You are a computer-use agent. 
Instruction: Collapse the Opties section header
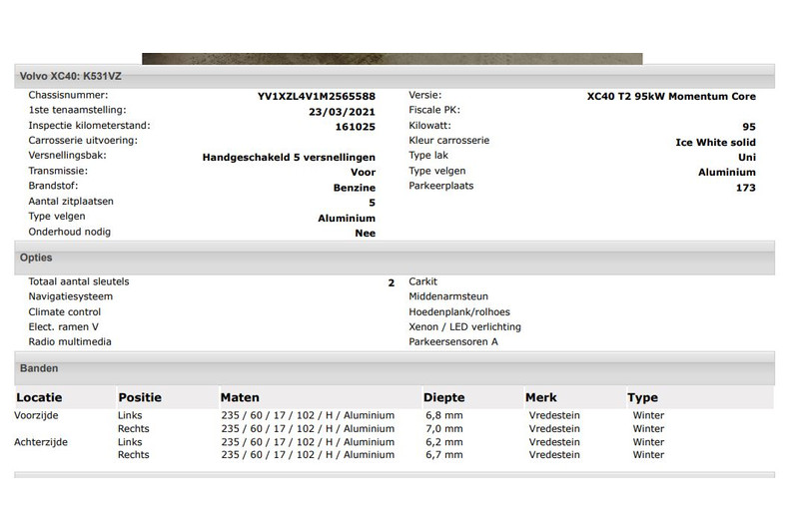(x=36, y=258)
